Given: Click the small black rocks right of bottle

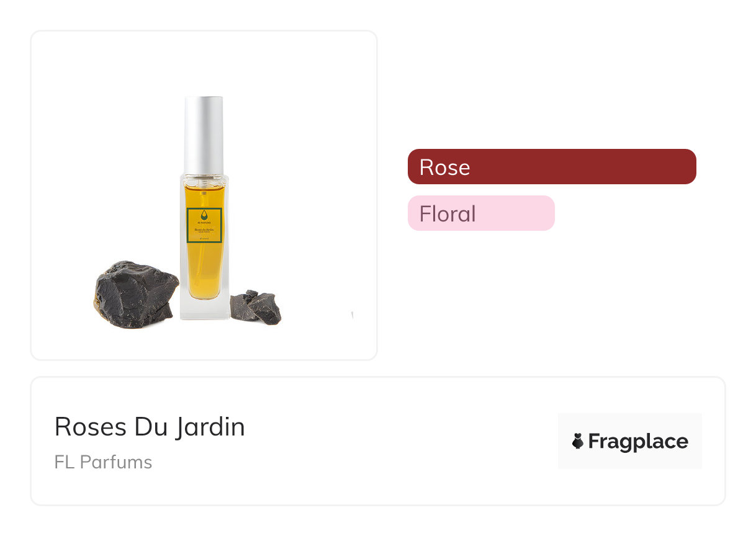Looking at the screenshot, I should (256, 306).
